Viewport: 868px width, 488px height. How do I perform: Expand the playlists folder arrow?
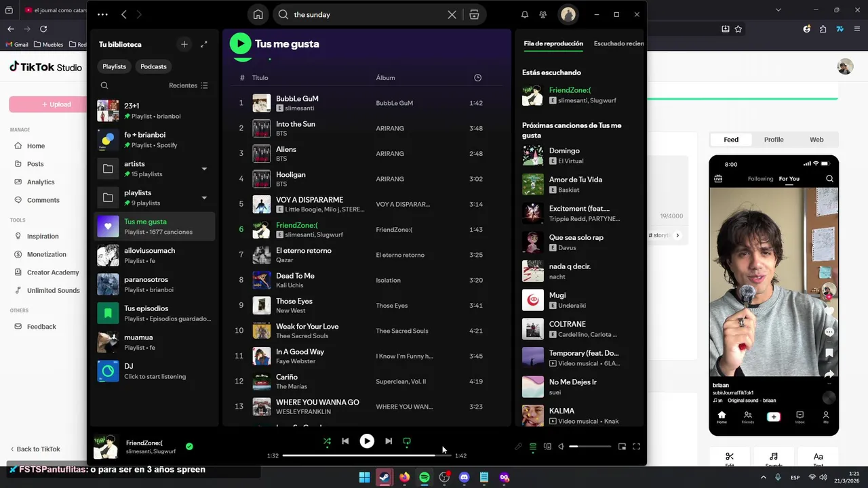(204, 198)
